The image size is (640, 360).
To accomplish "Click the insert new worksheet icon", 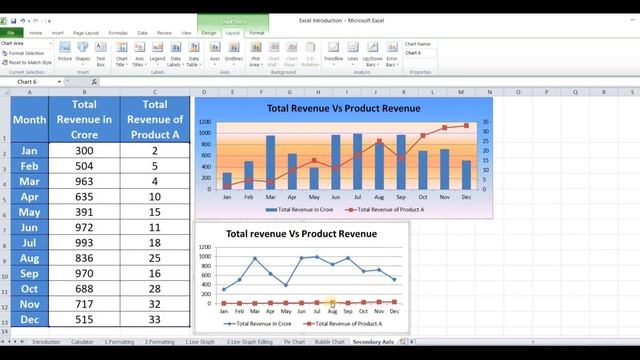I will tap(403, 342).
